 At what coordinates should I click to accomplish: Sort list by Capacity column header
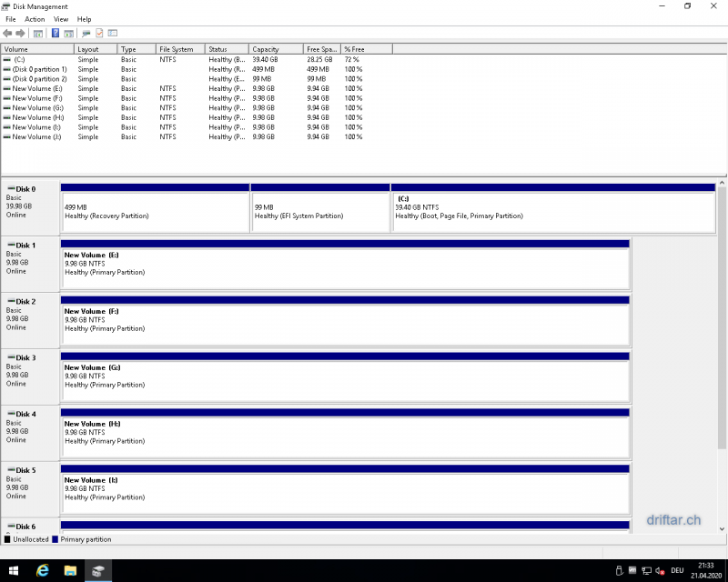click(x=275, y=49)
